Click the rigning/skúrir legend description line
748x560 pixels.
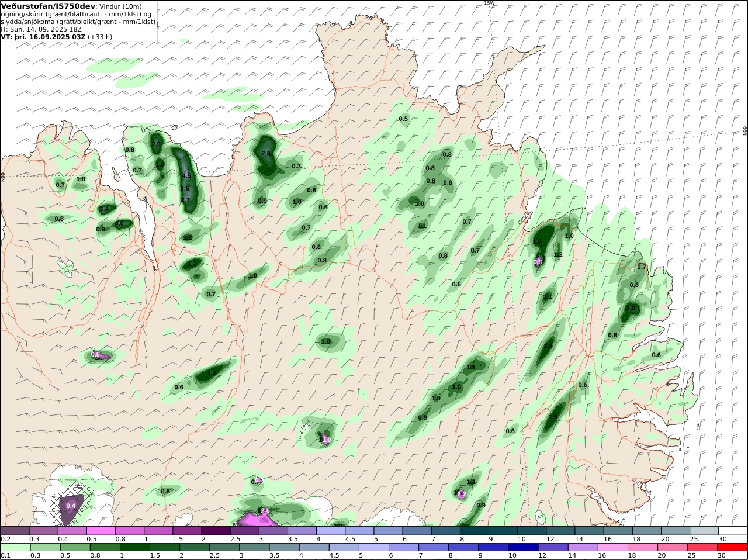[77, 13]
